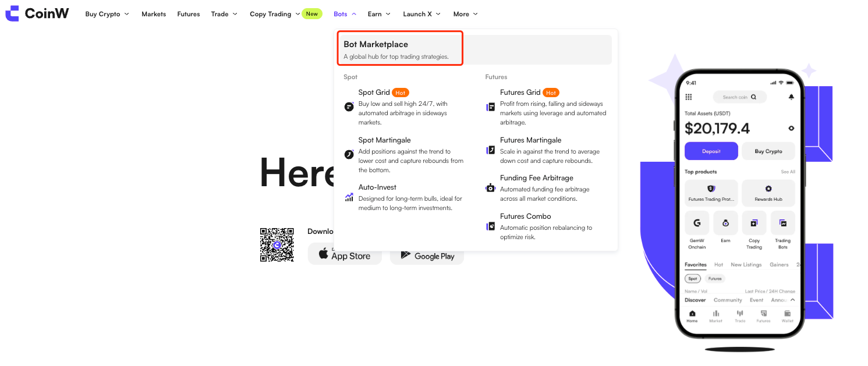The width and height of the screenshot is (868, 366).
Task: Click the $20,179.4 total assets value
Action: (x=717, y=128)
